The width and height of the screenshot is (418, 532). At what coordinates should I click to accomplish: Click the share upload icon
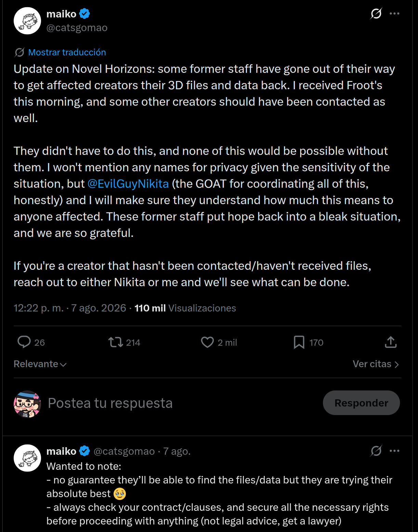pyautogui.click(x=391, y=342)
